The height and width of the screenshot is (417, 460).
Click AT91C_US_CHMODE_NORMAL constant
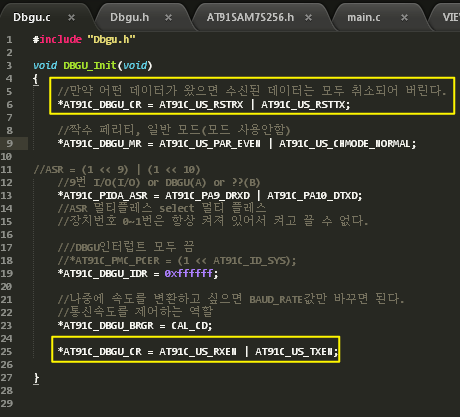pos(345,144)
